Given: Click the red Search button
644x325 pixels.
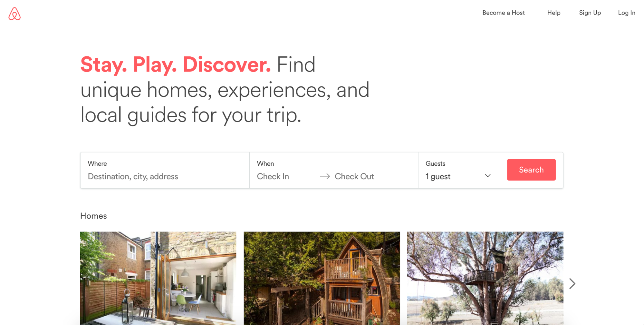Looking at the screenshot, I should [531, 170].
